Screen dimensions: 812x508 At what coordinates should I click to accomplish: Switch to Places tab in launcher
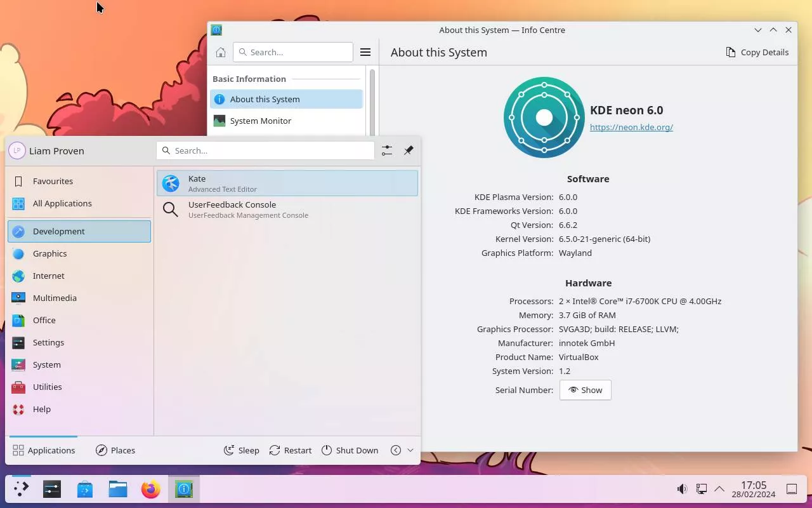115,450
